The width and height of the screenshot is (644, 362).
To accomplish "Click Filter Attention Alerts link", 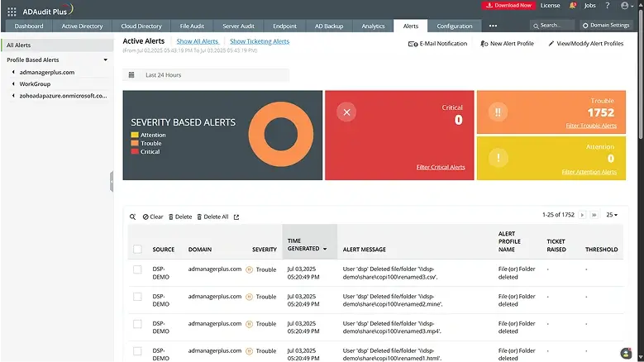I will tap(589, 172).
